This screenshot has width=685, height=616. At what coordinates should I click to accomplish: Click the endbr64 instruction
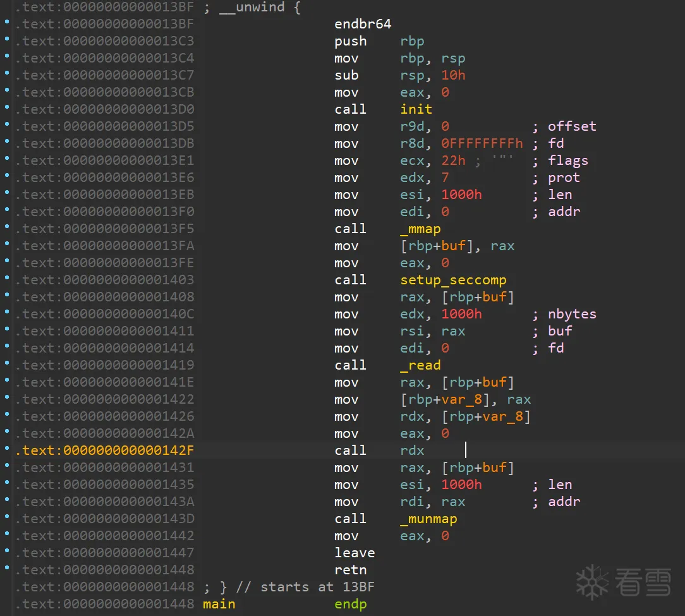pos(363,24)
